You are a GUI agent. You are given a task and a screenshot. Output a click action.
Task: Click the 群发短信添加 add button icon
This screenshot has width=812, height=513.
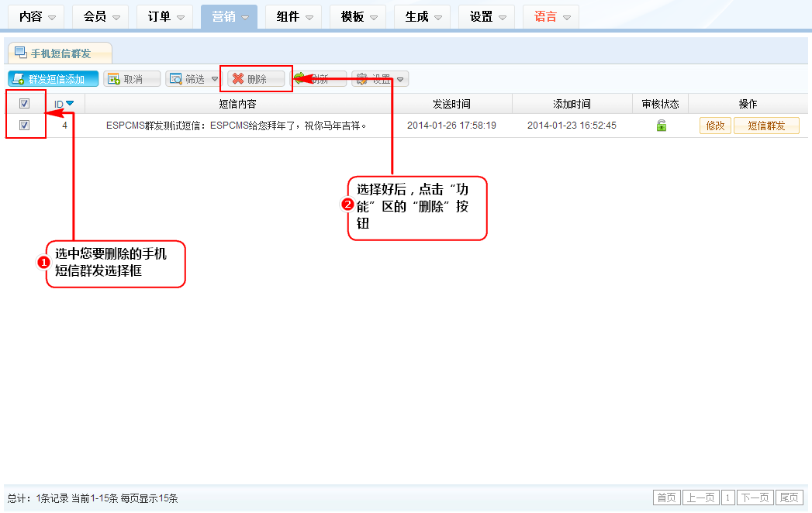point(17,79)
